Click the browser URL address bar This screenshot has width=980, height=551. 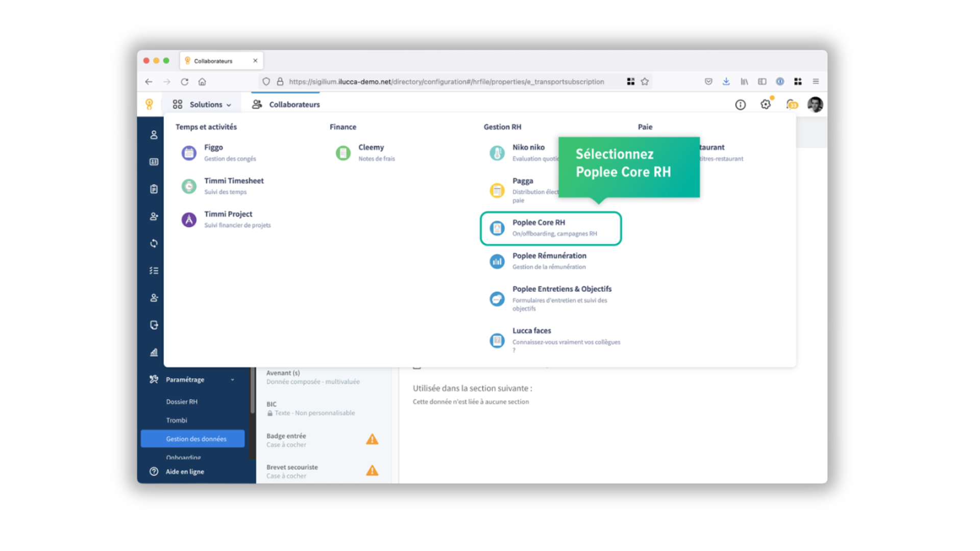446,82
